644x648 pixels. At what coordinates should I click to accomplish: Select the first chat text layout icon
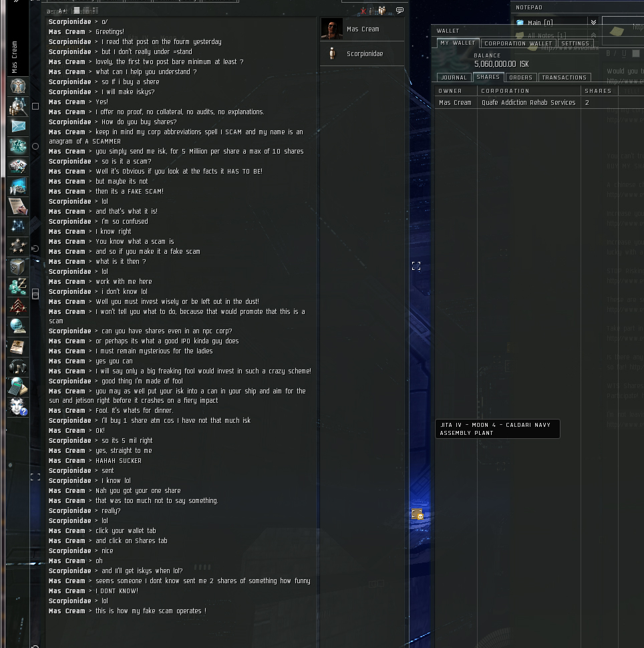pyautogui.click(x=77, y=10)
